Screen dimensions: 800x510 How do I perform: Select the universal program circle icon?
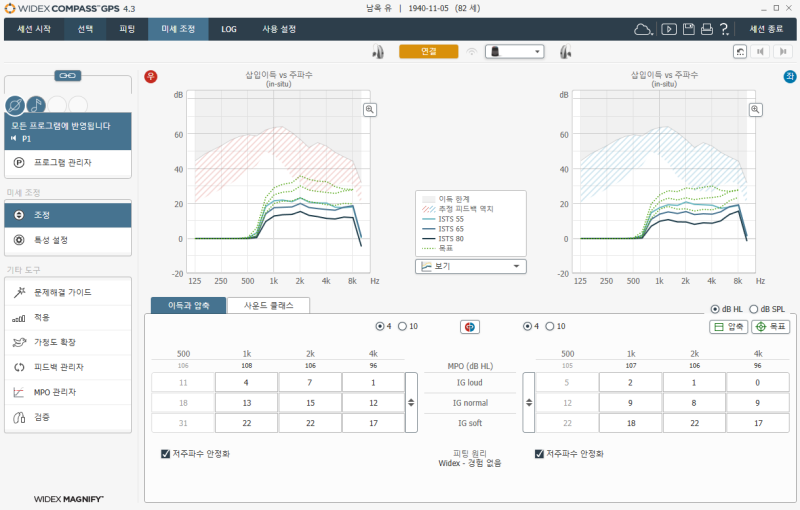15,106
